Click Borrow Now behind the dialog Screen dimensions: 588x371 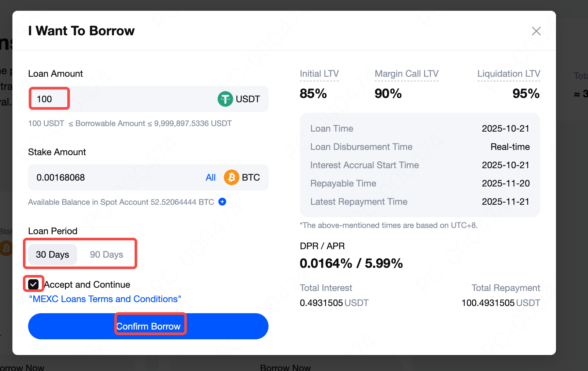[285, 367]
